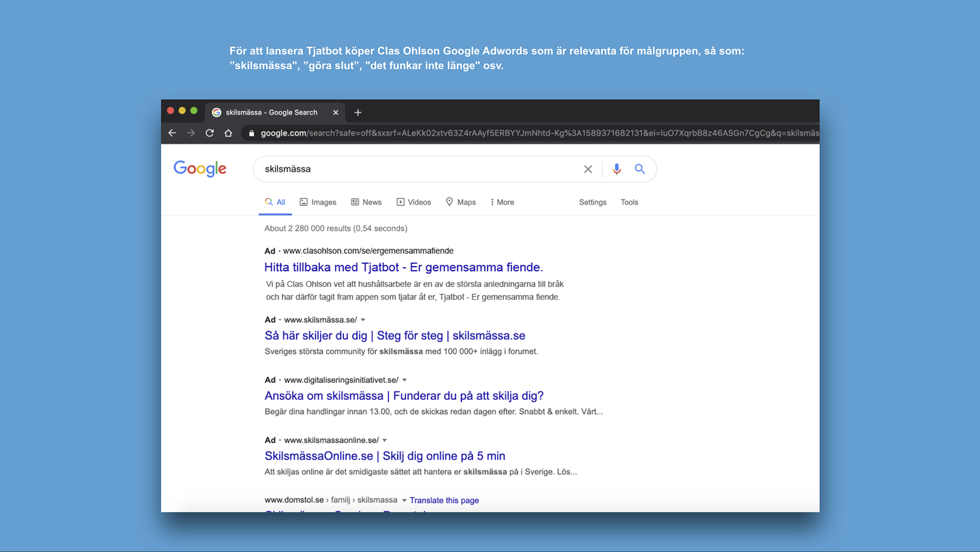
Task: Click the Sveriges största community description text
Action: tap(401, 351)
